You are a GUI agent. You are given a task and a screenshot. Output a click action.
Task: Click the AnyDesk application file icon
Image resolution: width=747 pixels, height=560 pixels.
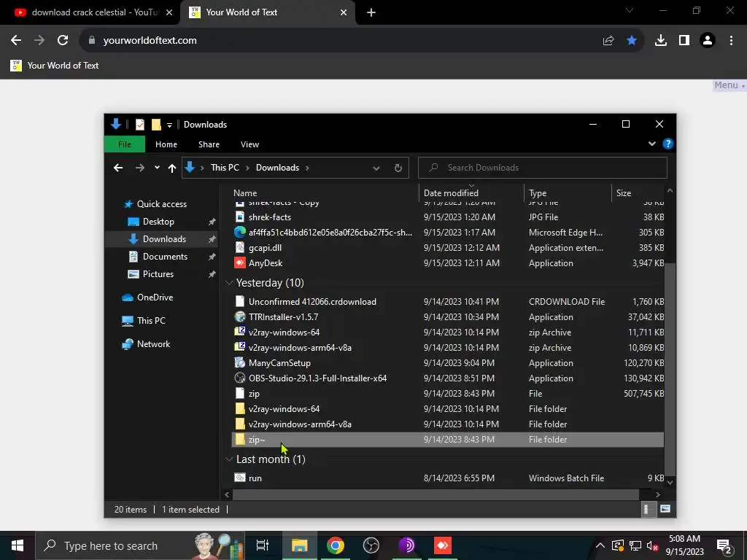point(240,262)
